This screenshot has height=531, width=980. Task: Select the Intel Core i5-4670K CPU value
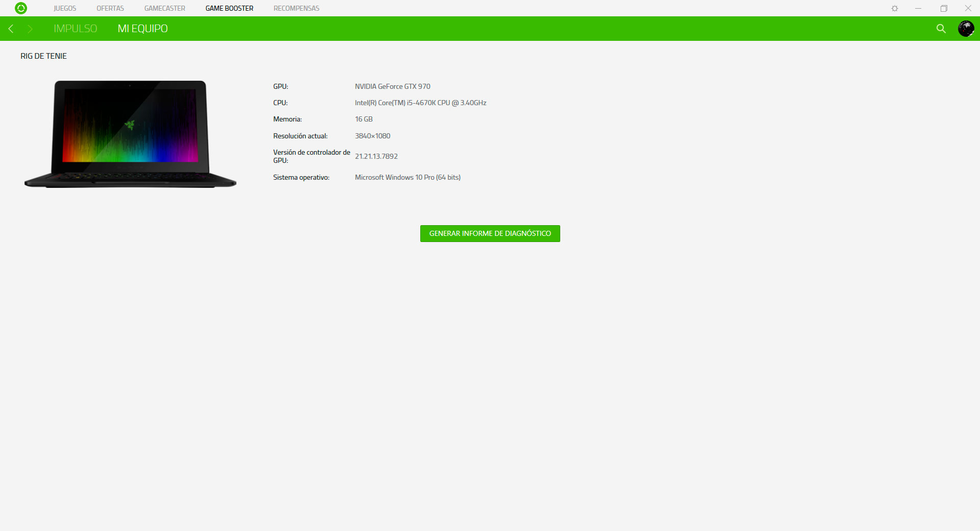pyautogui.click(x=420, y=103)
